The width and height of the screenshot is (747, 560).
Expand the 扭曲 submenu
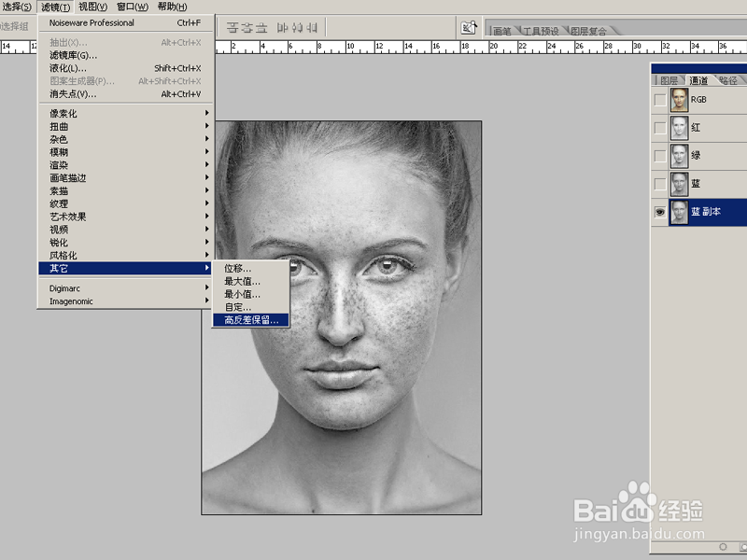[126, 126]
